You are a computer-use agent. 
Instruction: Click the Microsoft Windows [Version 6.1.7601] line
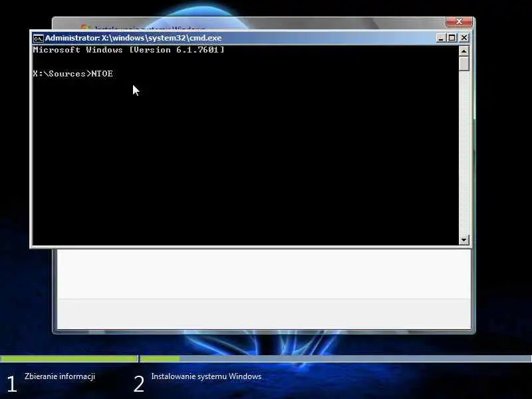[x=128, y=50]
